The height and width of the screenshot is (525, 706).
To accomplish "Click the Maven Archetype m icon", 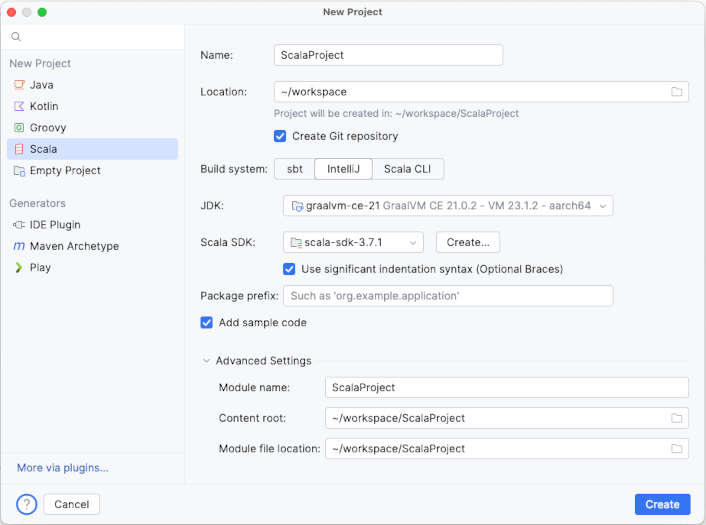I will point(19,246).
